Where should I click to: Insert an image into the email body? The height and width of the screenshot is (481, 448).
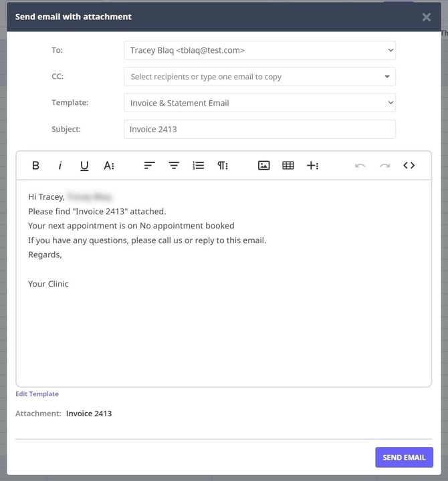pyautogui.click(x=264, y=166)
